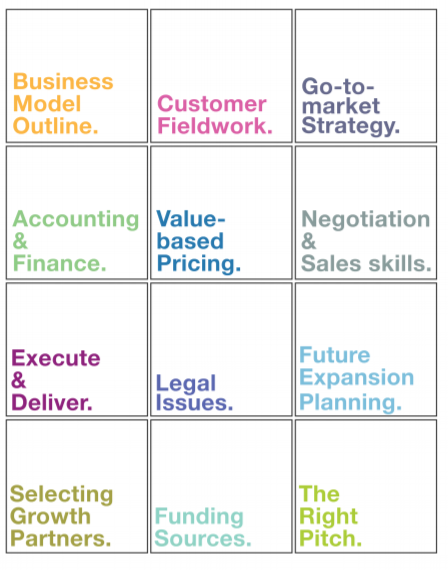Select the Customer Fieldwork tile
This screenshot has height=570, width=448.
[221, 76]
